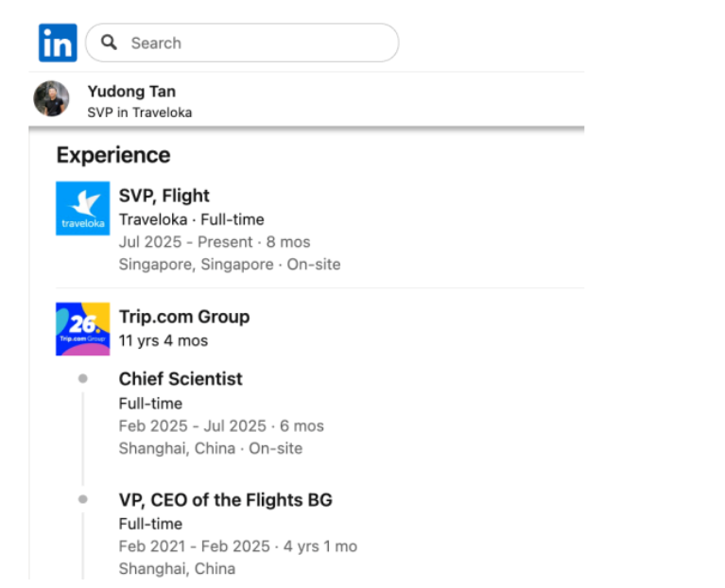Click the Experience section heading
The width and height of the screenshot is (725, 588).
[x=113, y=155]
